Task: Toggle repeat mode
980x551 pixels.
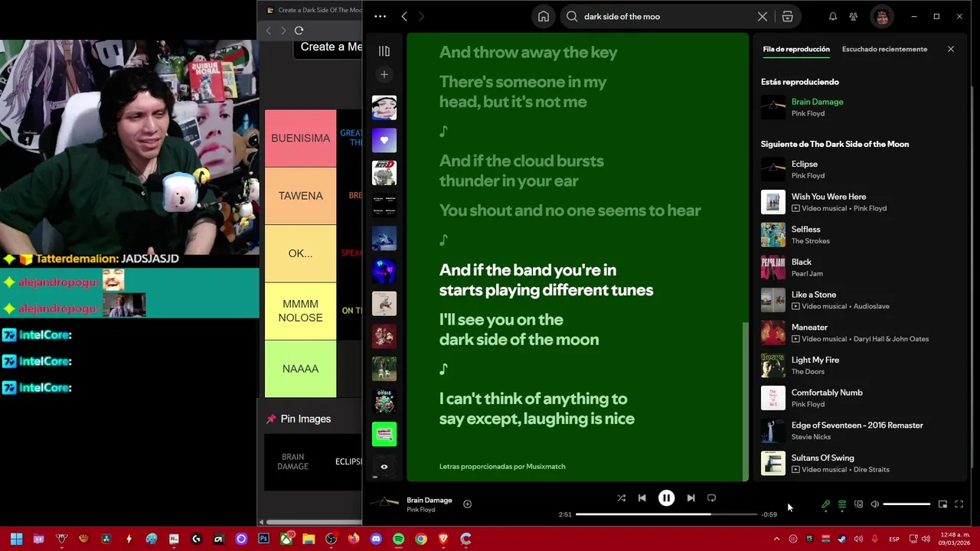Action: point(711,498)
